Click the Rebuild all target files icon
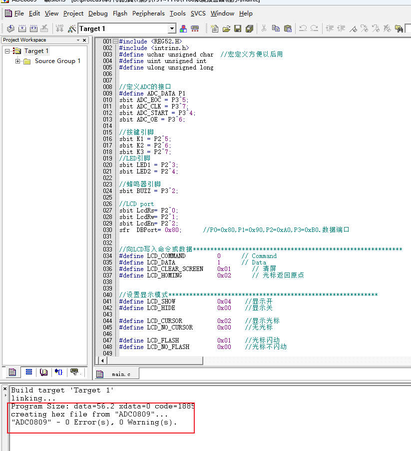Viewport: 411px width, 451px height. click(33, 29)
